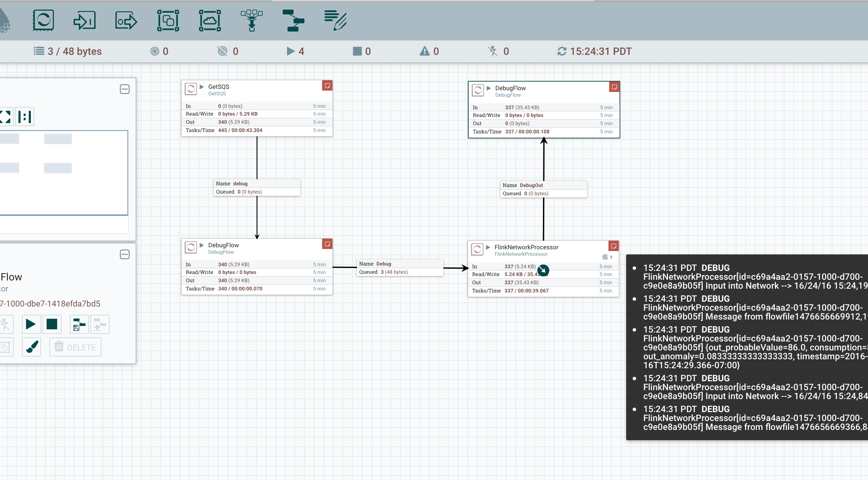Select the GetSQS processor title
The height and width of the screenshot is (480, 868).
[219, 87]
